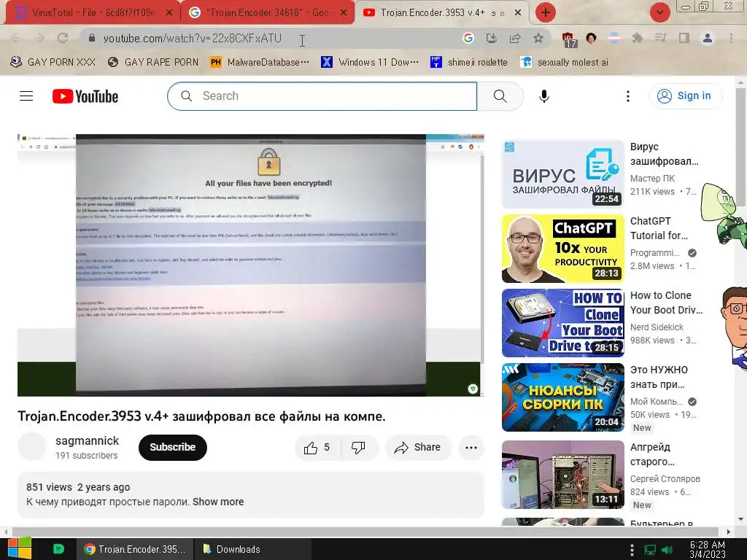747x560 pixels.
Task: Open the Windows Start button
Action: coord(20,549)
